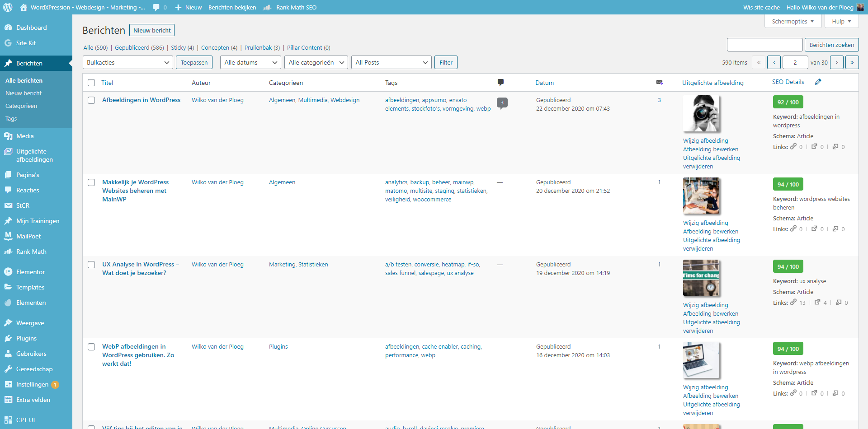Go to the next page arrow
This screenshot has width=868, height=429.
(x=837, y=62)
